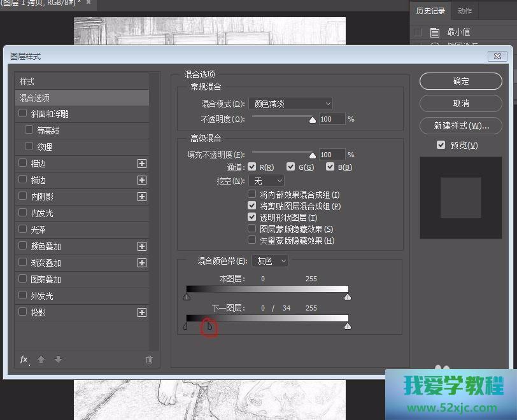The image size is (517, 420).
Task: Click the 新建样式(W)... button
Action: click(x=461, y=125)
